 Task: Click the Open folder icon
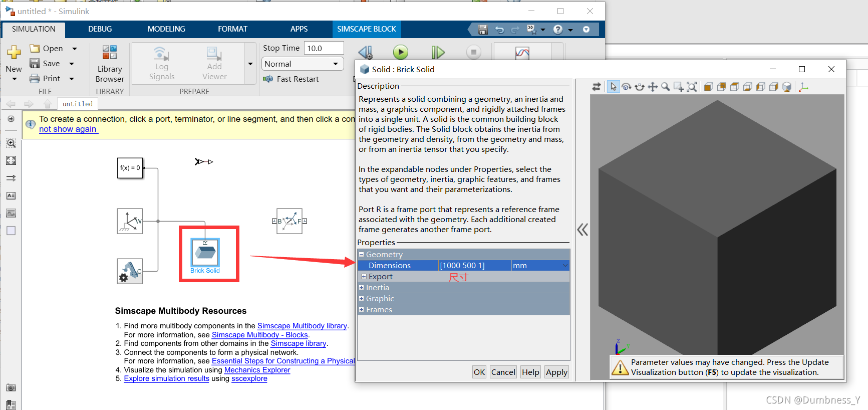[x=35, y=48]
